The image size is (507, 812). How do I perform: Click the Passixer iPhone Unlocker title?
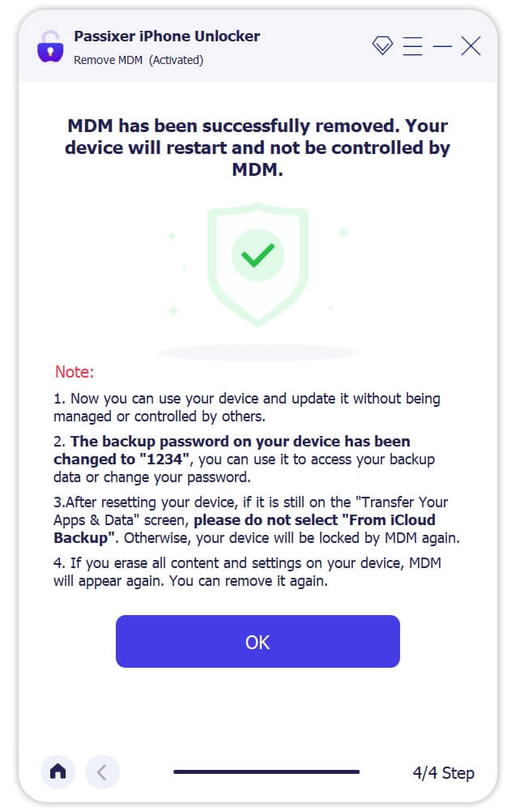click(x=167, y=36)
